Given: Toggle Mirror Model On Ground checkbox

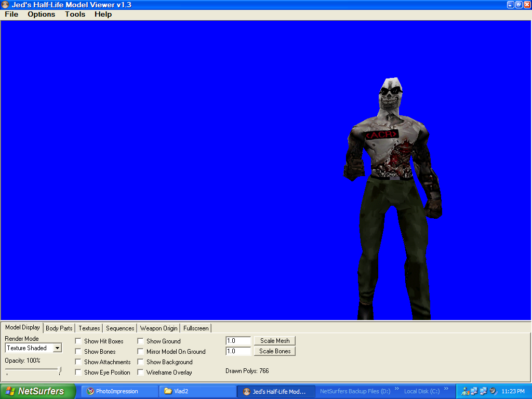Looking at the screenshot, I should click(x=140, y=352).
